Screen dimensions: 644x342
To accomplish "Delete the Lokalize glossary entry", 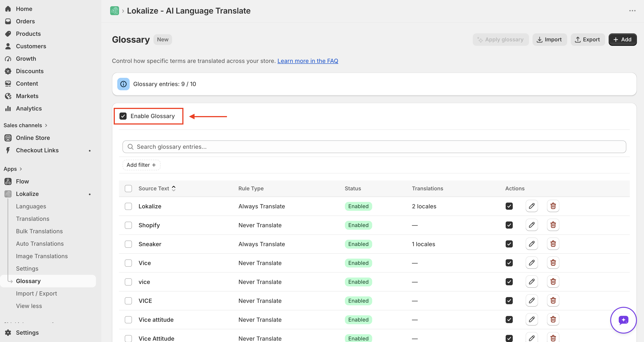I will (553, 206).
